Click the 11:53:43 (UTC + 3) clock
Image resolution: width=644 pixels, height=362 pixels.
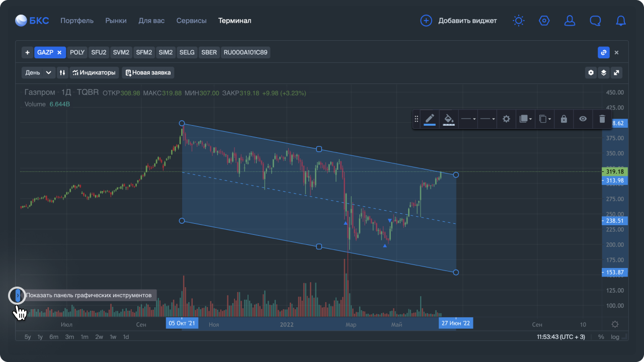coord(561,337)
